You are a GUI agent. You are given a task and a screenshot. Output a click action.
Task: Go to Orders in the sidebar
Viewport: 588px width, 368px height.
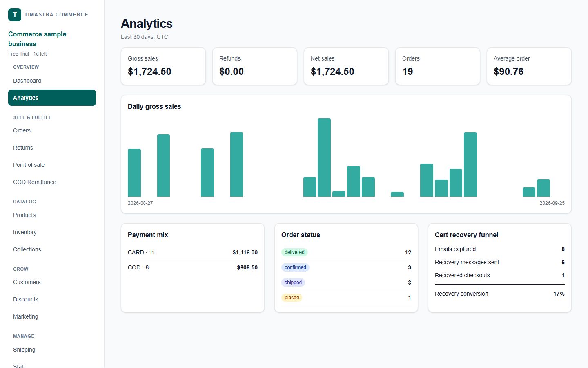(52, 130)
